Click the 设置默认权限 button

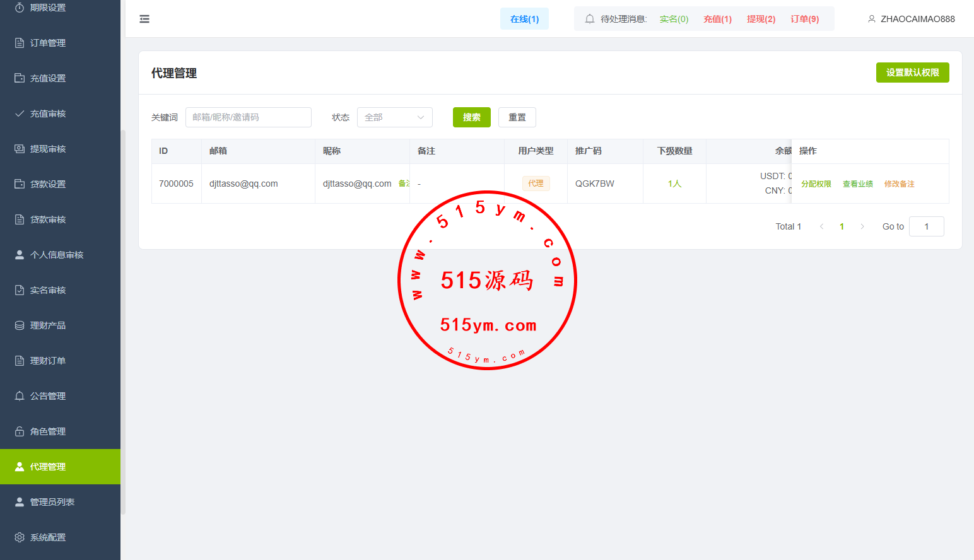click(x=912, y=73)
